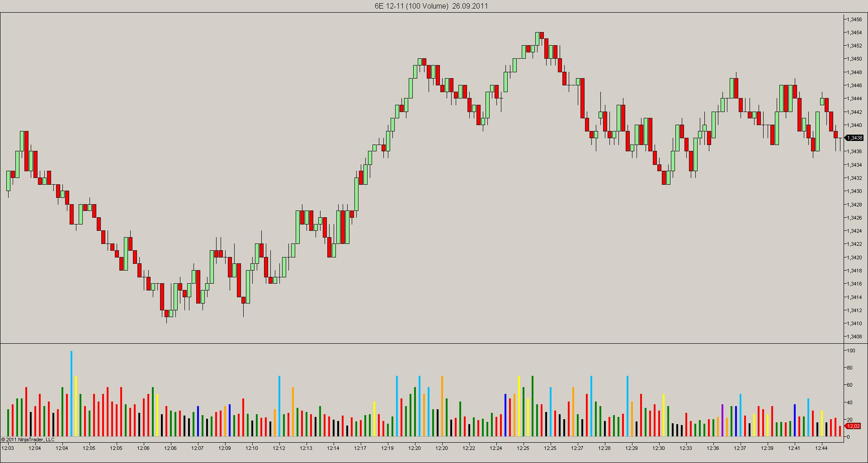This screenshot has width=868, height=463.
Task: Click the price axis label 1,3456
Action: (854, 19)
